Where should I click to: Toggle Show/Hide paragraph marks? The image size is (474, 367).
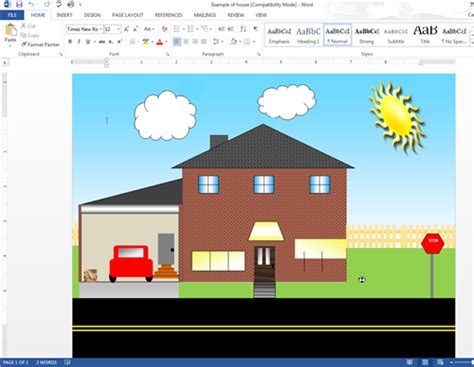255,29
